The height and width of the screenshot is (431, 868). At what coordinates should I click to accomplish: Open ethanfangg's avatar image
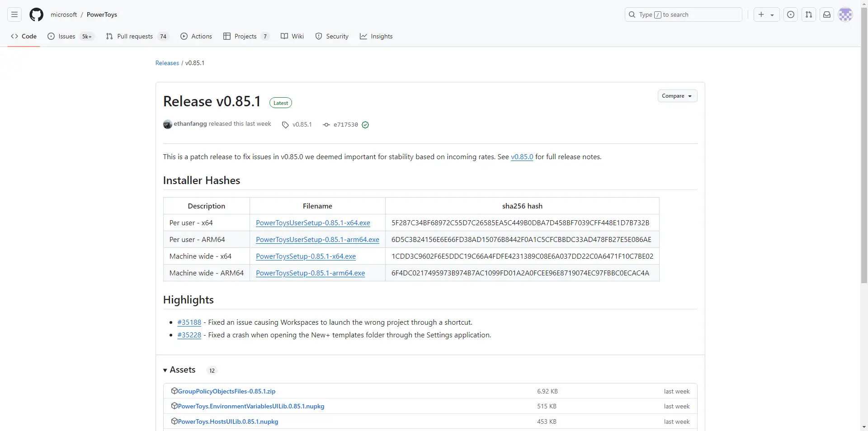point(168,124)
